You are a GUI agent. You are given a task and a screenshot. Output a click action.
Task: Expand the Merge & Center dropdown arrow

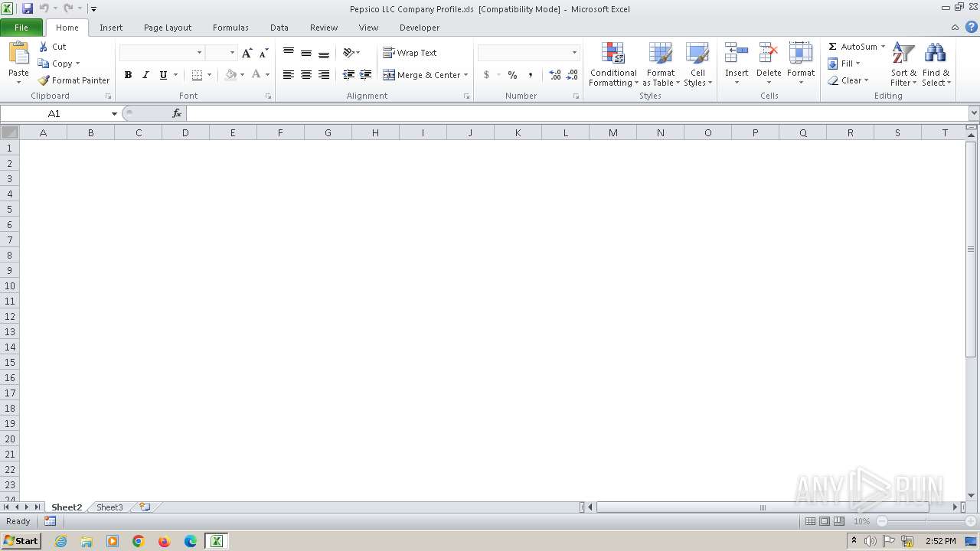click(x=465, y=75)
